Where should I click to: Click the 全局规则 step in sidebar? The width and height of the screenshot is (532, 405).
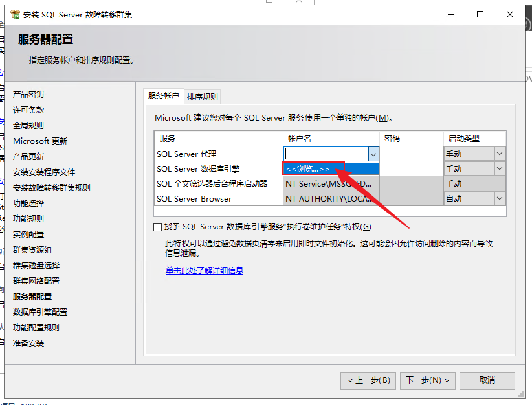tap(28, 125)
